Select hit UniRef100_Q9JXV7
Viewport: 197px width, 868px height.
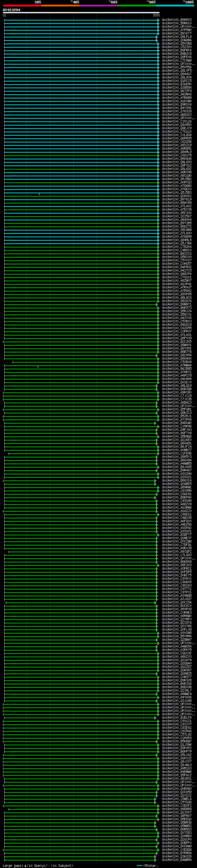click(x=177, y=761)
